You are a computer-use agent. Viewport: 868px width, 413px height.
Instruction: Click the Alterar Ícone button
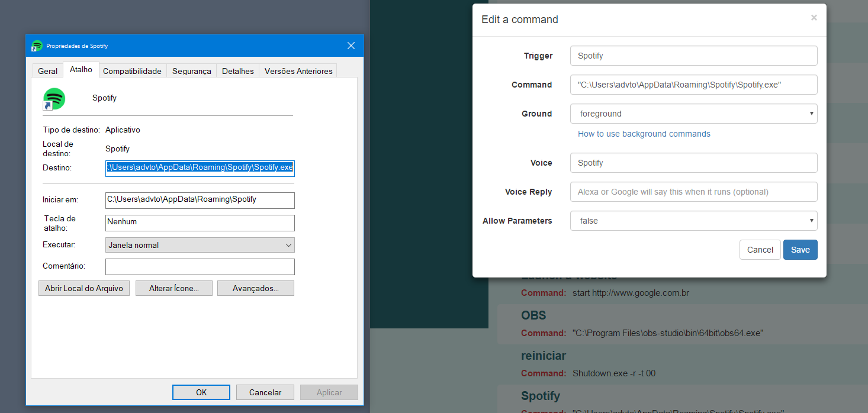(173, 288)
